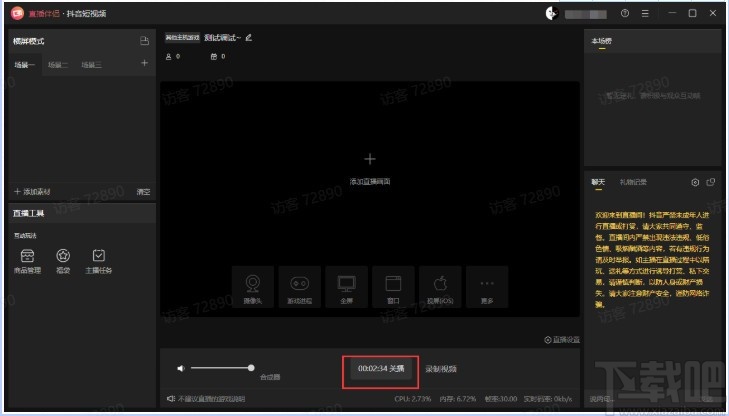The width and height of the screenshot is (729, 416).
Task: Add a 全屏 fullscreen capture source
Action: (x=346, y=287)
